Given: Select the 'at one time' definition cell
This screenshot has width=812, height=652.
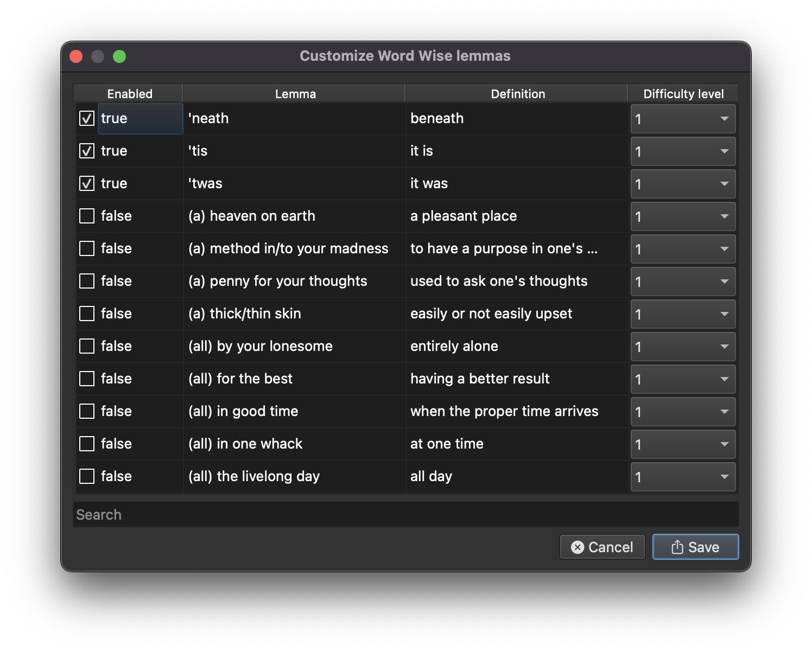Looking at the screenshot, I should 447,444.
